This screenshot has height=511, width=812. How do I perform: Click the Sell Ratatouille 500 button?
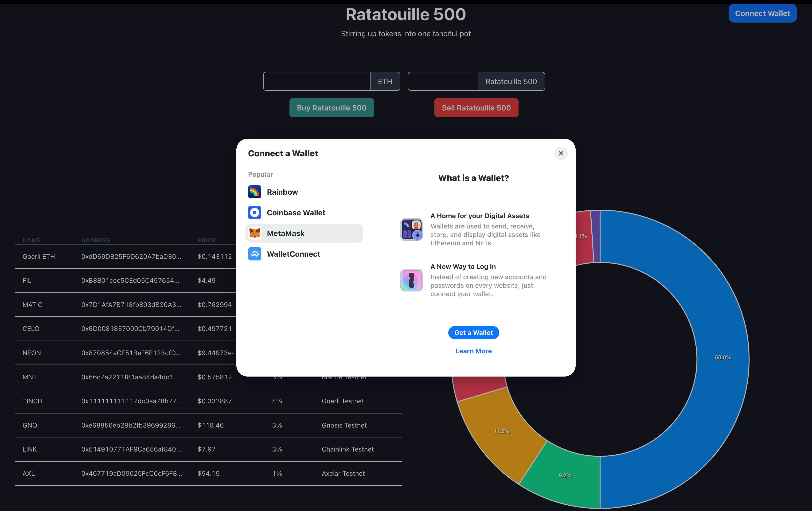pos(476,108)
